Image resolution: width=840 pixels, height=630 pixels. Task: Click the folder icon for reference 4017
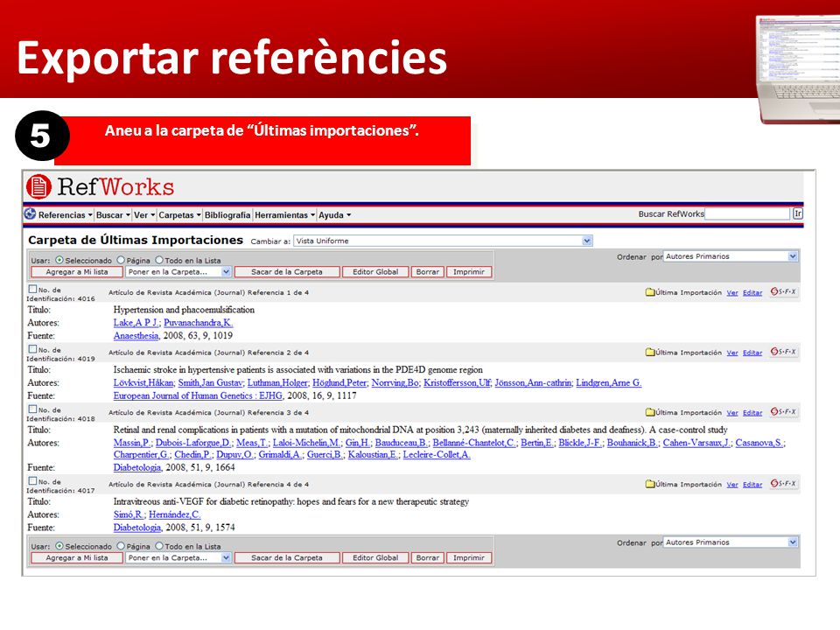point(650,484)
